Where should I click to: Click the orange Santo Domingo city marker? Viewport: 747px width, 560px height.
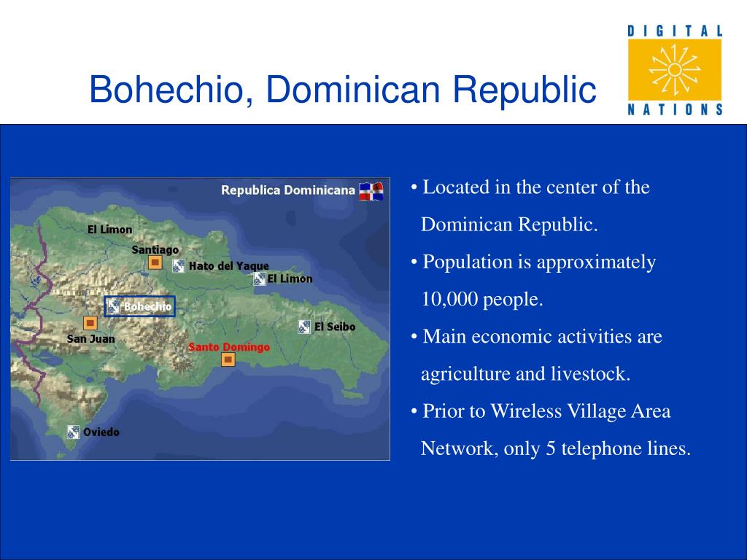228,359
